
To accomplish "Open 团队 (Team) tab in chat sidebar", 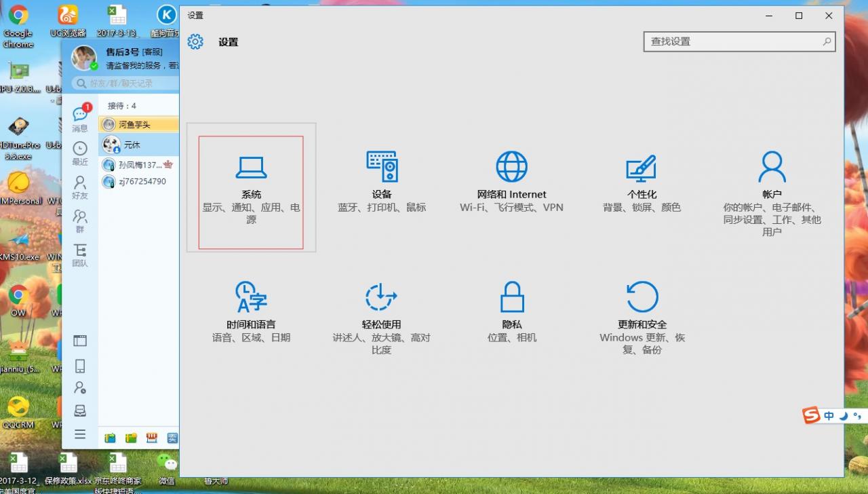I will [x=80, y=254].
